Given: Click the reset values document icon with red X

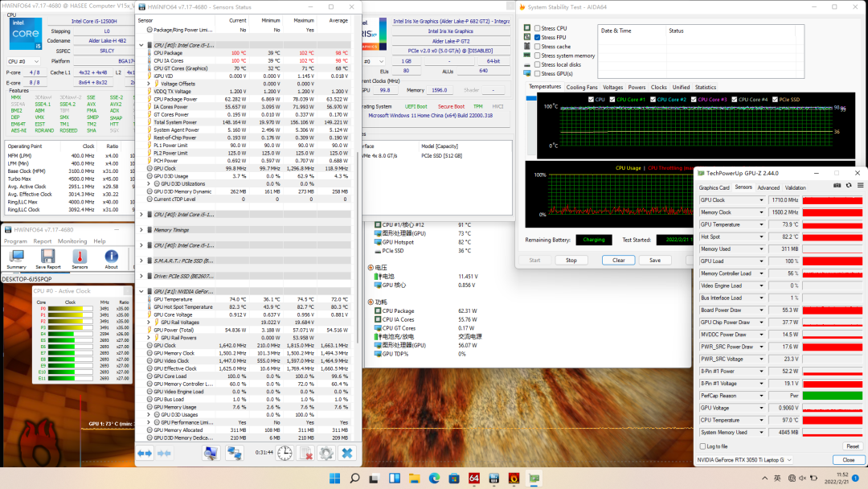Looking at the screenshot, I should tap(305, 453).
